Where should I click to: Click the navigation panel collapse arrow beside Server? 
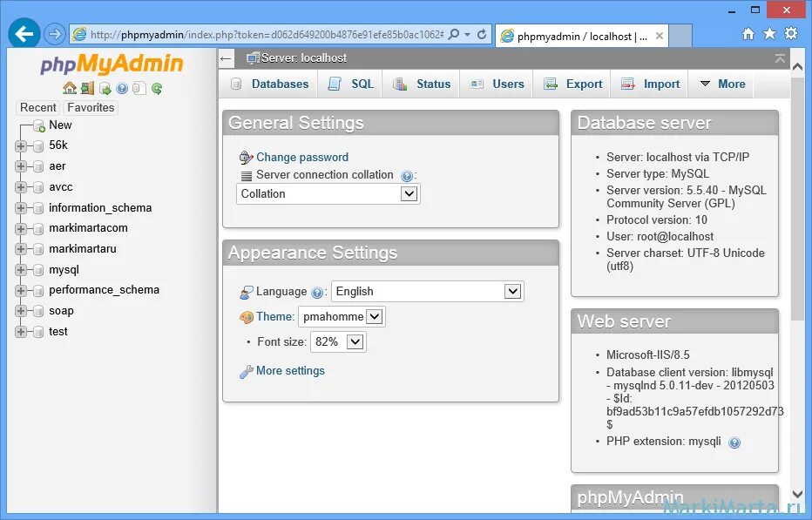pos(226,58)
